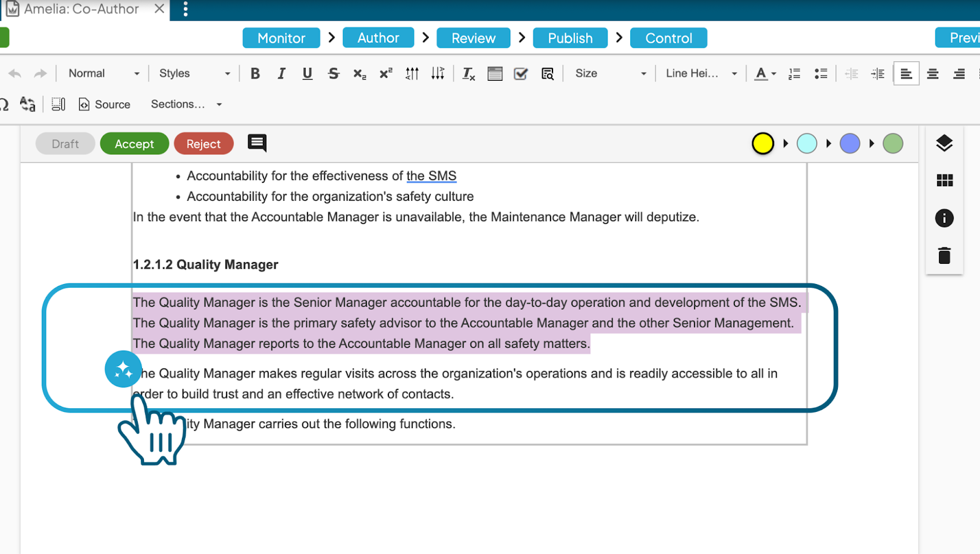Accept the change
The image size is (980, 554).
click(x=134, y=144)
